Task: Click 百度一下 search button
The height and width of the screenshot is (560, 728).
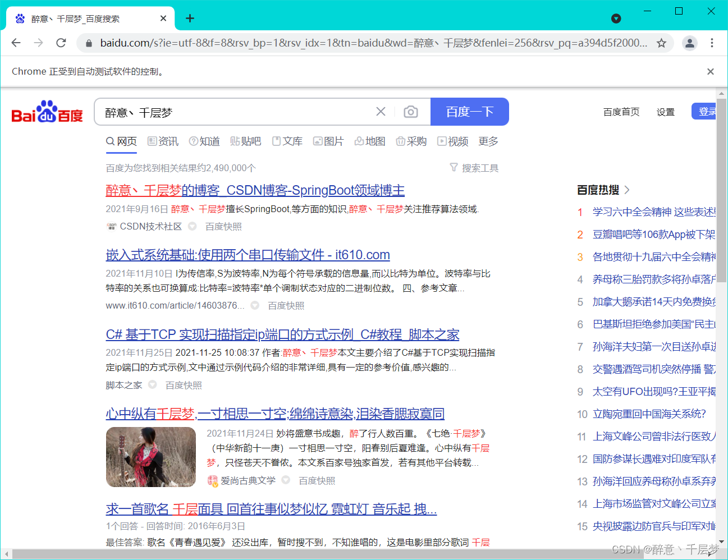Action: coord(470,112)
